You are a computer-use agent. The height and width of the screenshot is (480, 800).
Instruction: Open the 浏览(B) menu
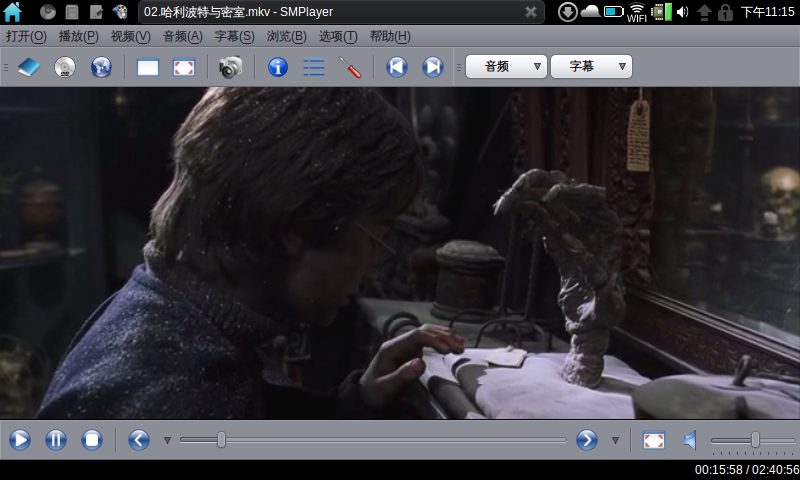pyautogui.click(x=286, y=36)
